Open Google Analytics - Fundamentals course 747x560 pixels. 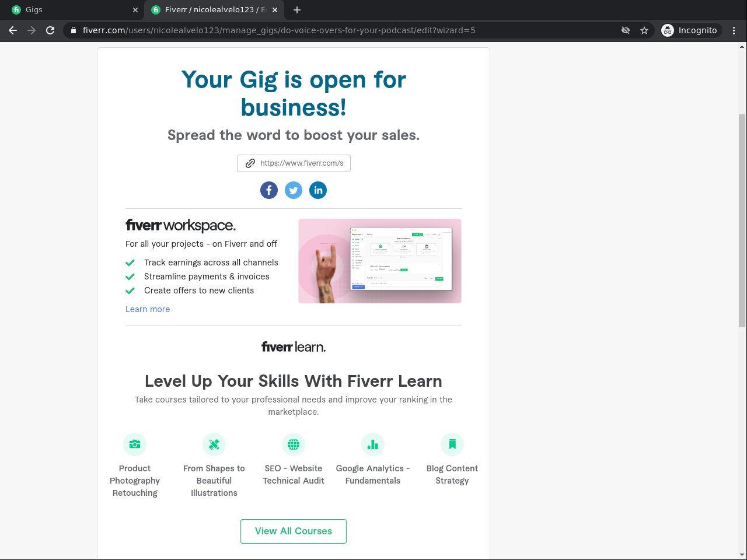pos(373,475)
